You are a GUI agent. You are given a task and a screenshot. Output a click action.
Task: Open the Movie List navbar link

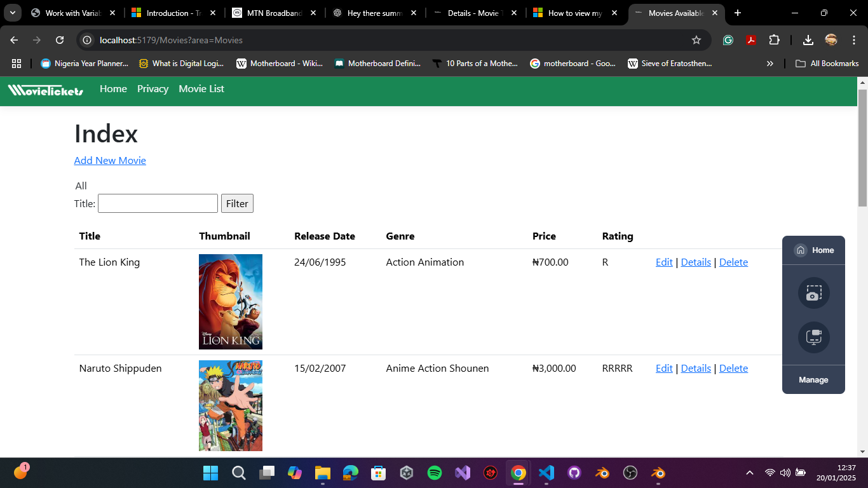[x=201, y=89]
